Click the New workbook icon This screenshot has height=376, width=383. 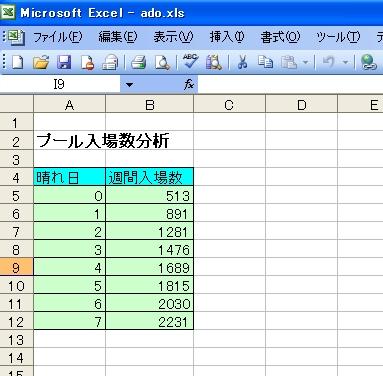[x=17, y=62]
